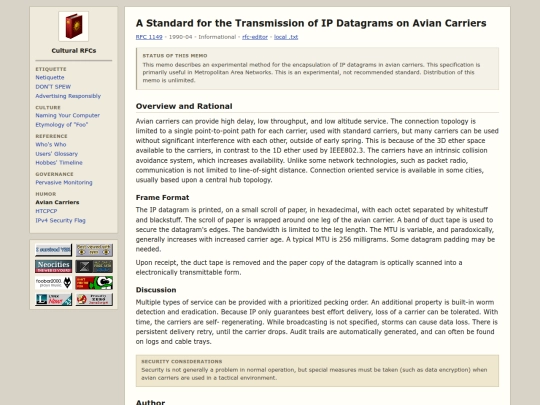
Task: Open the Lynx Now badge
Action: (x=53, y=299)
